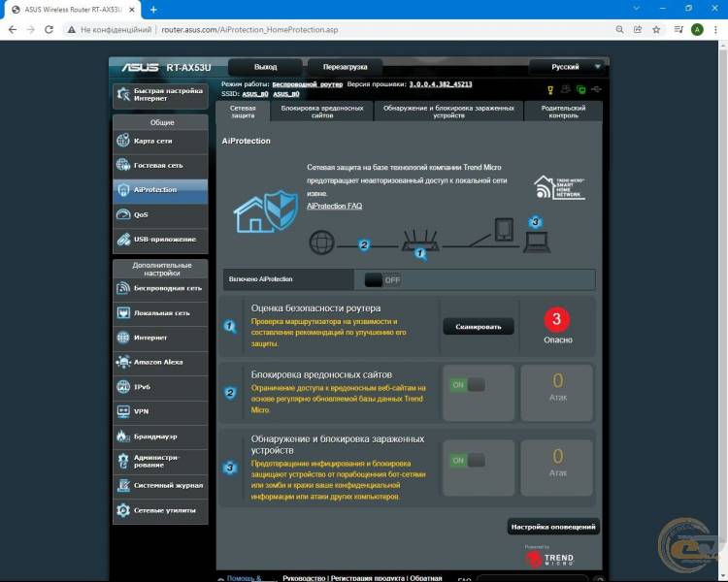This screenshot has width=728, height=582.
Task: Click the Сканировать scan button
Action: pyautogui.click(x=479, y=327)
